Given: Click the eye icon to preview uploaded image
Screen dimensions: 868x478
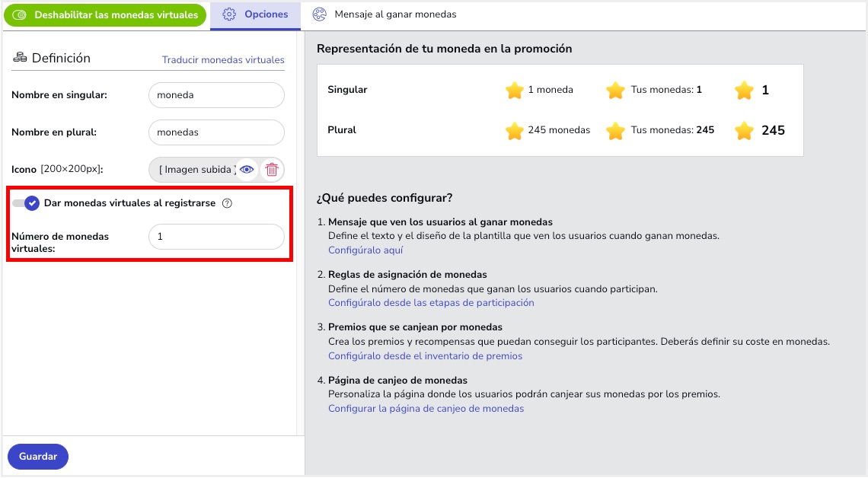Looking at the screenshot, I should (x=247, y=170).
